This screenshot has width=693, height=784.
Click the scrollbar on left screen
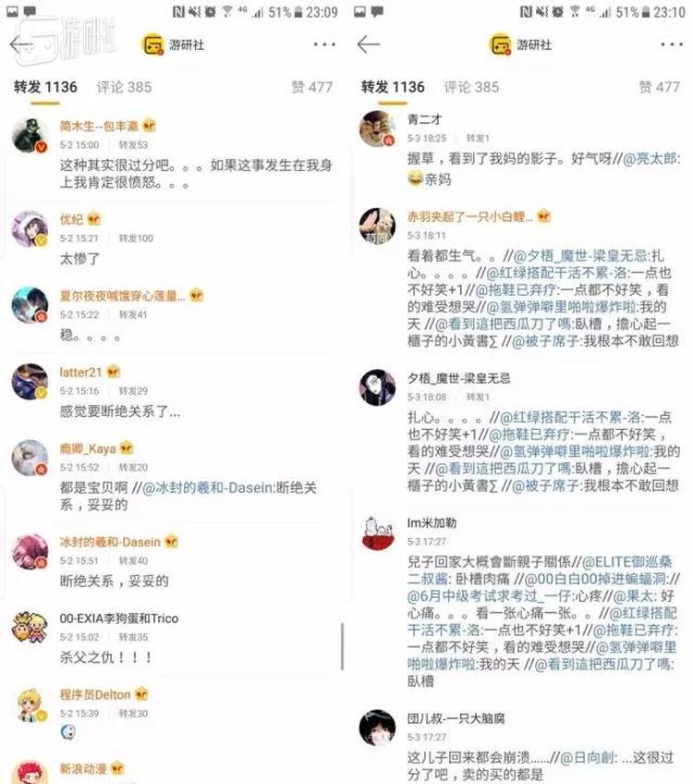pyautogui.click(x=342, y=646)
